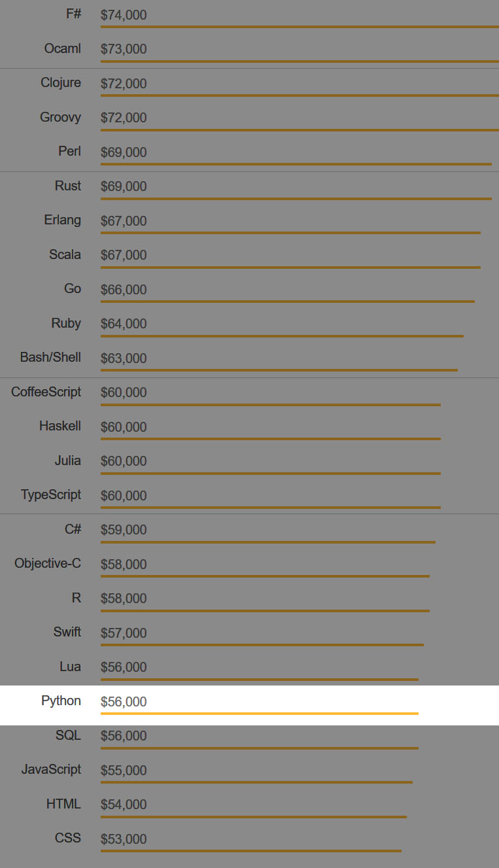Click the JavaScript language label

[51, 769]
